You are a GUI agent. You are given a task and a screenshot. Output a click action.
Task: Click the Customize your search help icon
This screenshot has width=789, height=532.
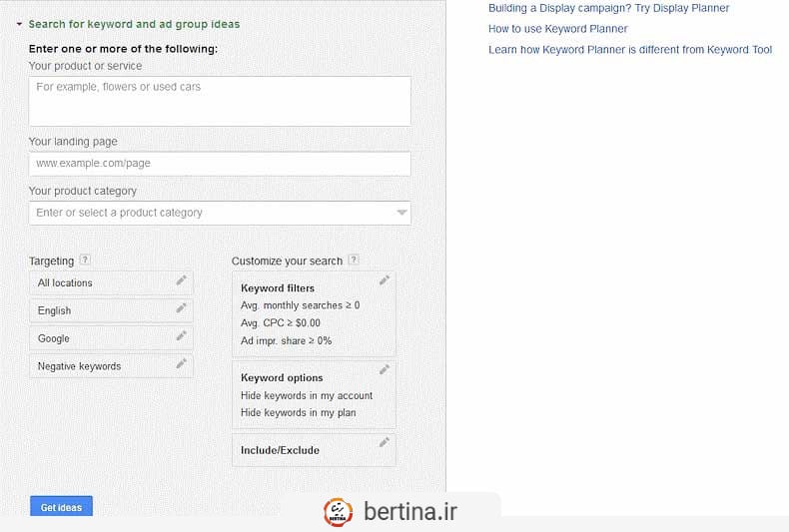click(354, 261)
